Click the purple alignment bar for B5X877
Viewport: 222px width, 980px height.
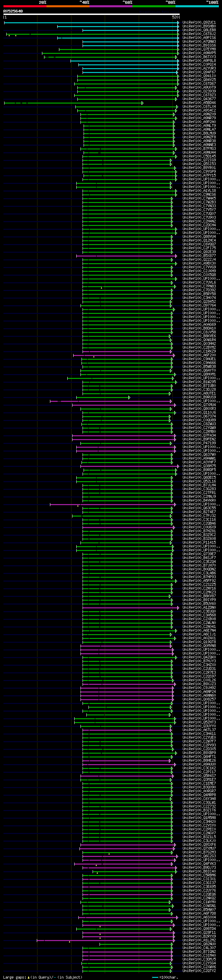(x=126, y=256)
